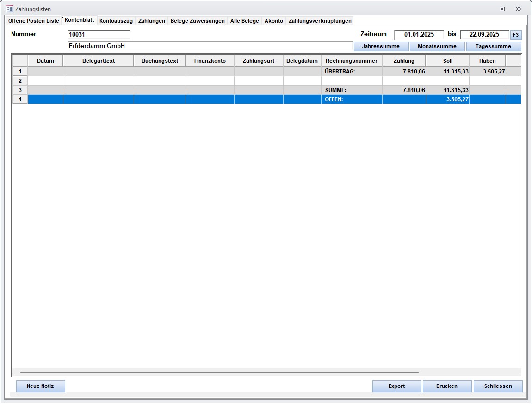Open the Alle Belege tab
The image size is (532, 404).
click(x=244, y=21)
